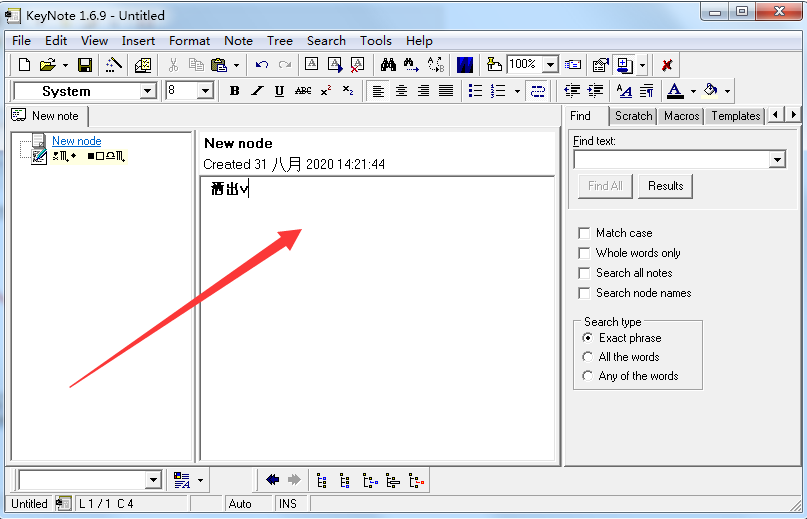
Task: Open the 100% zoom dropdown
Action: 551,65
